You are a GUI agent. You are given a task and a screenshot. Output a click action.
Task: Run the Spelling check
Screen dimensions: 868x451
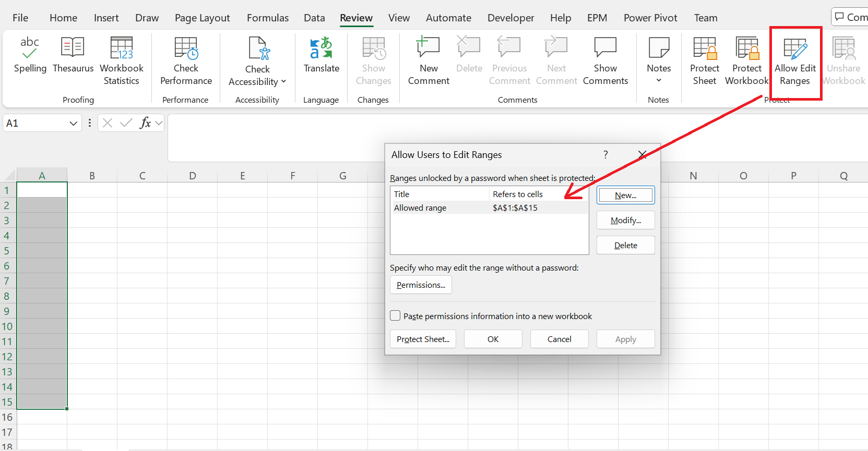pyautogui.click(x=30, y=55)
